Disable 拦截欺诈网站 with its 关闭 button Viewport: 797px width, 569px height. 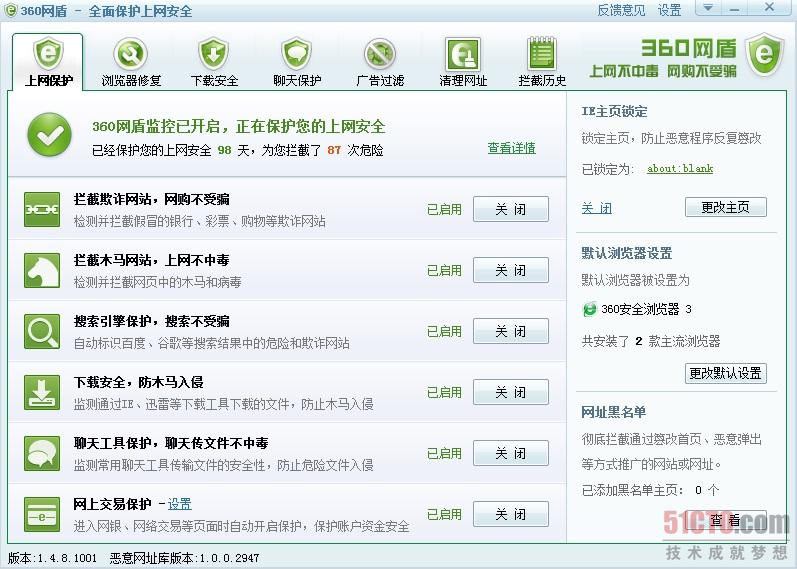tap(511, 209)
